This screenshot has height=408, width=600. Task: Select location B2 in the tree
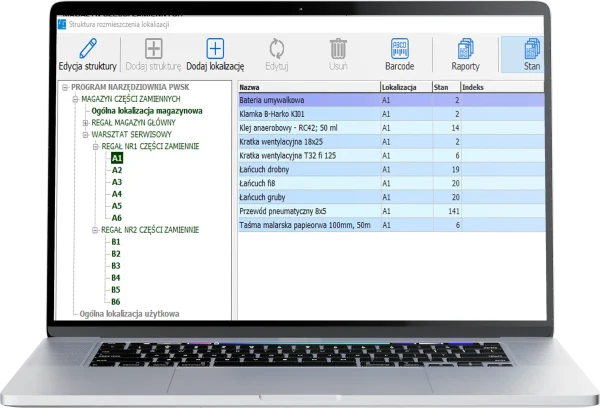[x=116, y=254]
